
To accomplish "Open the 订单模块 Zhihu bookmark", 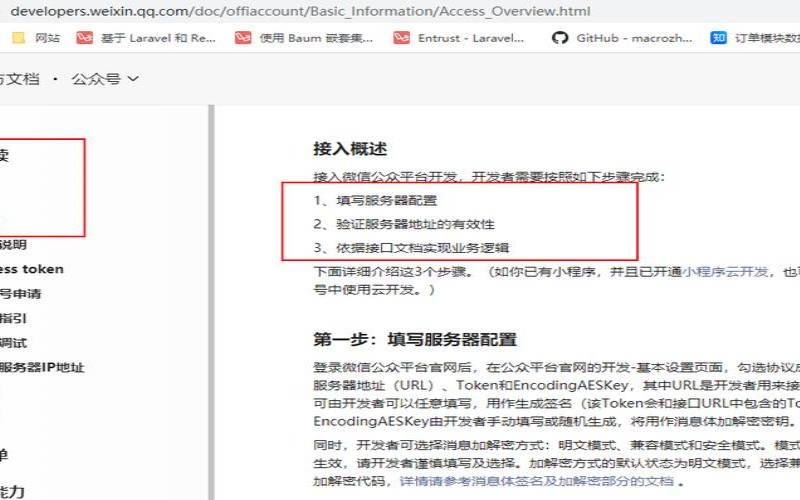I will (x=755, y=38).
